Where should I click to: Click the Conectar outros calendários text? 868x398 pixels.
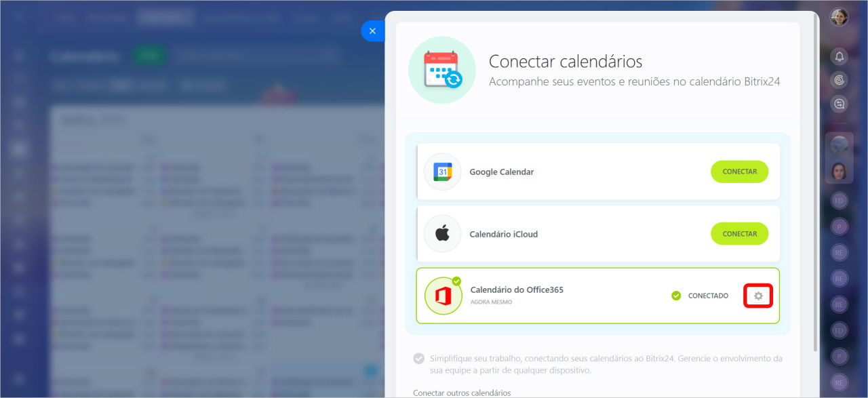coord(462,393)
